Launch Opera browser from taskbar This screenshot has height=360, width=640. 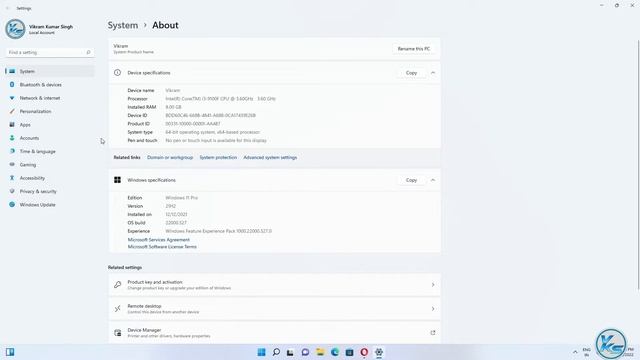coord(364,352)
